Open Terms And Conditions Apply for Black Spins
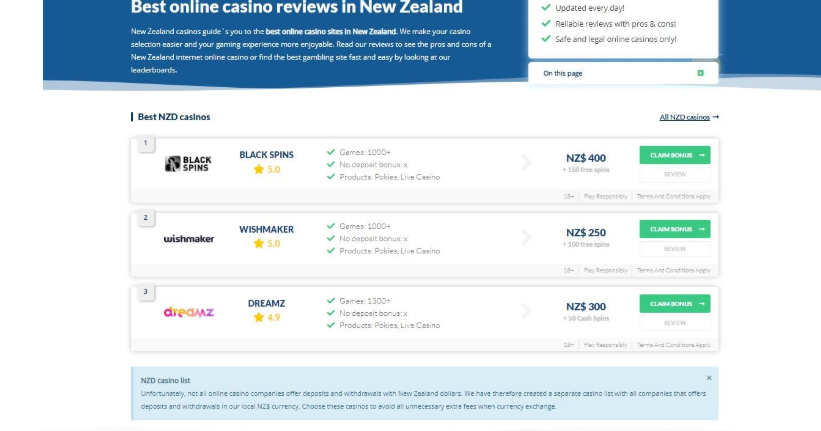The height and width of the screenshot is (431, 821). tap(673, 196)
